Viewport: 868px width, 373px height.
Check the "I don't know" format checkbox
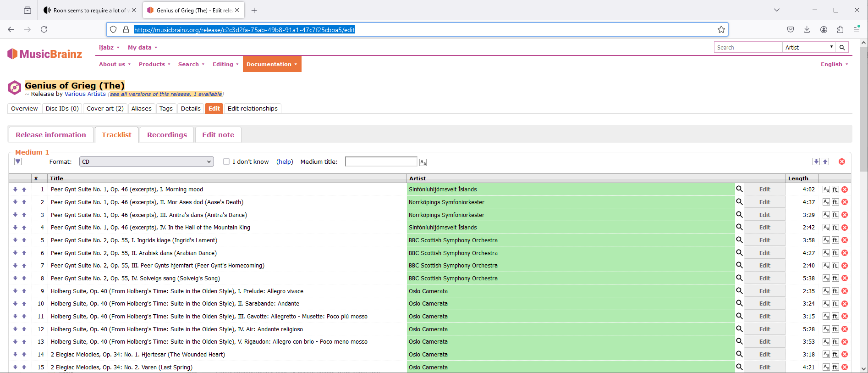[x=226, y=161]
